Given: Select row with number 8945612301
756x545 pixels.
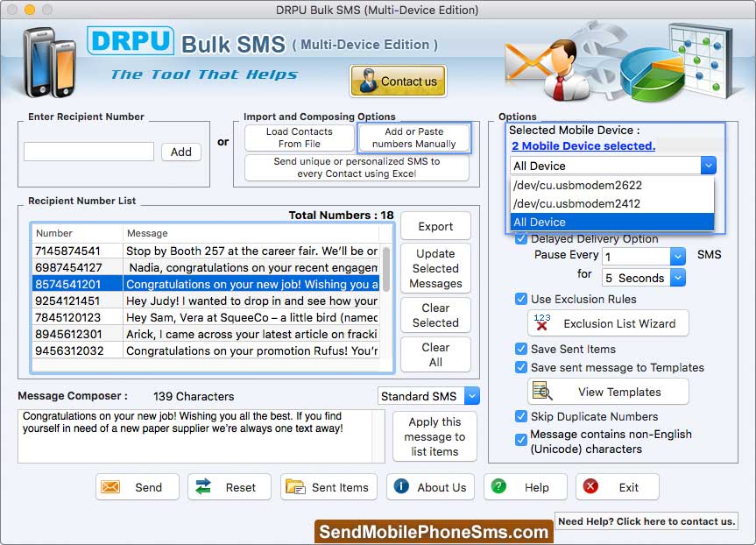Looking at the screenshot, I should (206, 334).
